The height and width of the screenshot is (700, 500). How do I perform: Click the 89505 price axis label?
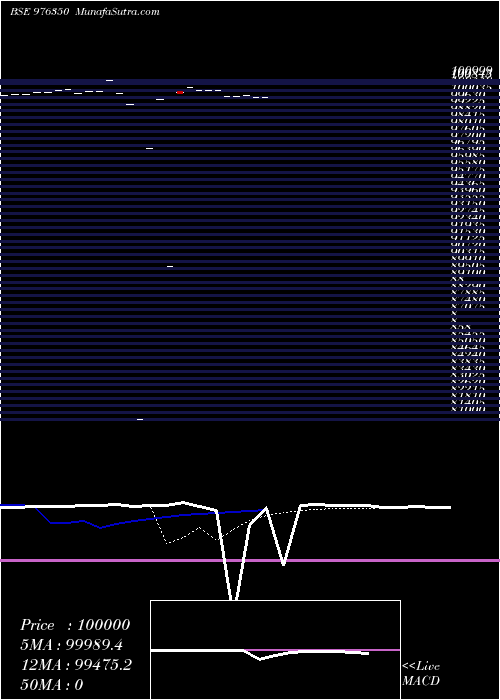coord(469,265)
